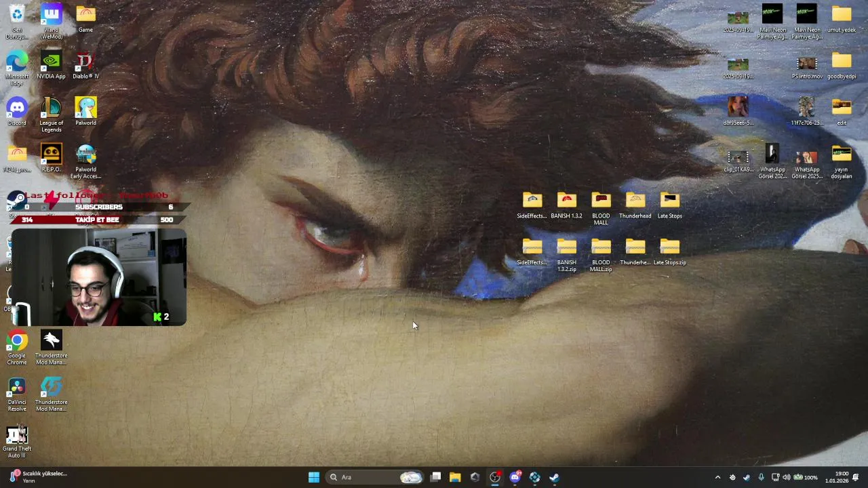Select the Grand Theft Auto III shortcut
The image size is (868, 488).
17,441
